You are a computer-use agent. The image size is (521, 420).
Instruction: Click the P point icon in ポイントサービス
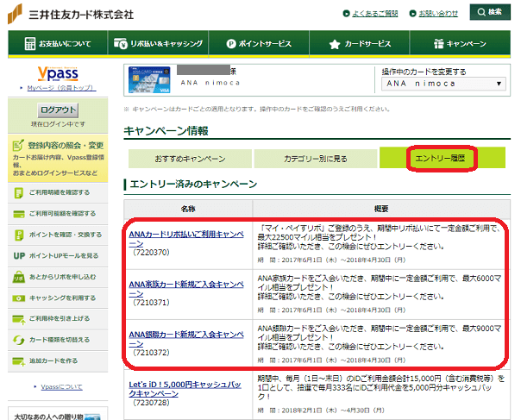pyautogui.click(x=231, y=44)
